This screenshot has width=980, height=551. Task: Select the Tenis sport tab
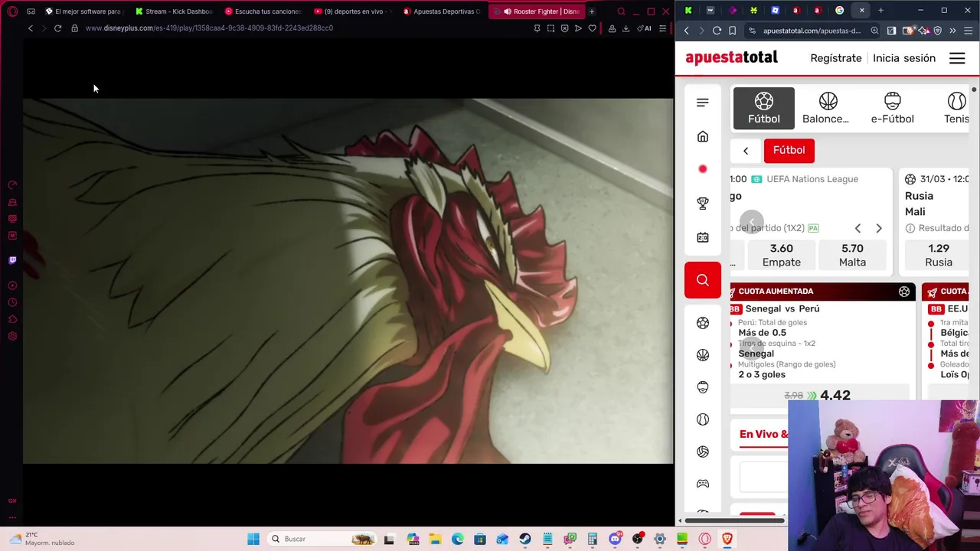point(956,108)
